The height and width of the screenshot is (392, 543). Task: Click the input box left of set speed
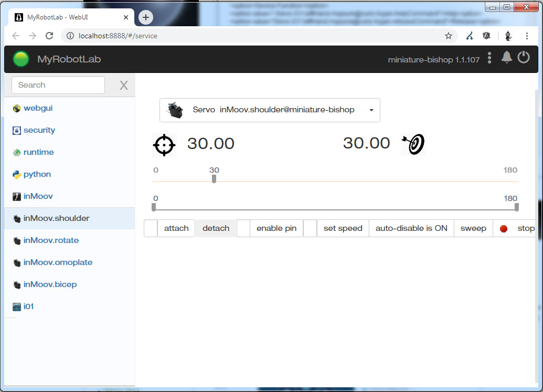[x=310, y=228]
